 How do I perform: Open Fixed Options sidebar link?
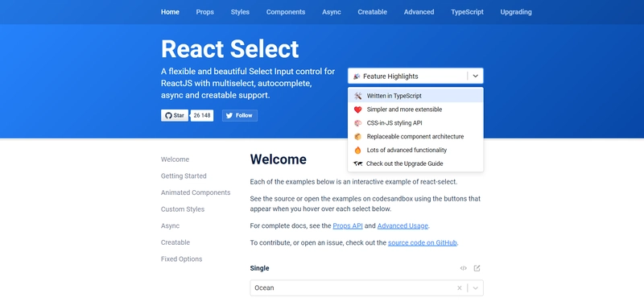click(x=182, y=259)
